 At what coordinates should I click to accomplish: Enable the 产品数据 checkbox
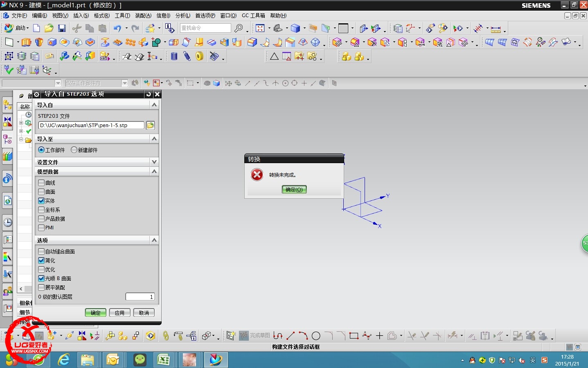click(41, 219)
